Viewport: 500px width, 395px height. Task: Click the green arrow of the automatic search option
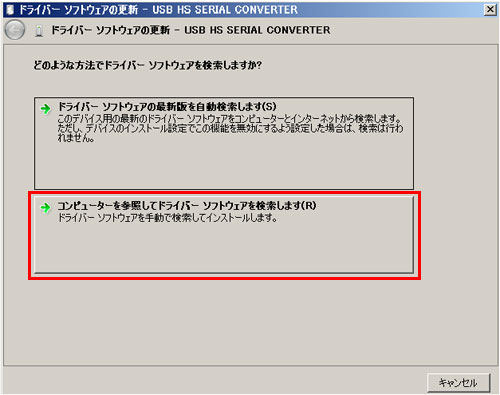click(x=45, y=109)
